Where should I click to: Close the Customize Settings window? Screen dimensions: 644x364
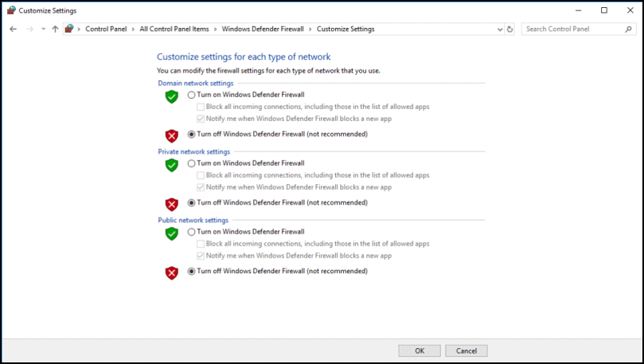tap(630, 10)
